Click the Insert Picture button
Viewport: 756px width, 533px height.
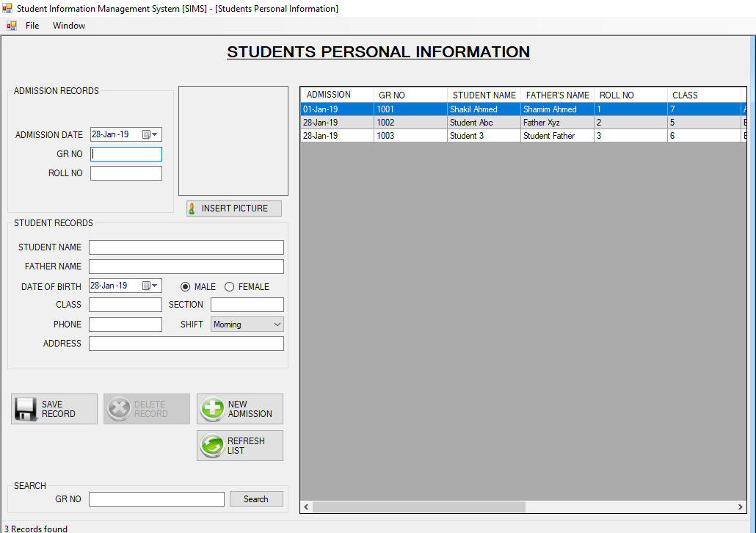[234, 209]
